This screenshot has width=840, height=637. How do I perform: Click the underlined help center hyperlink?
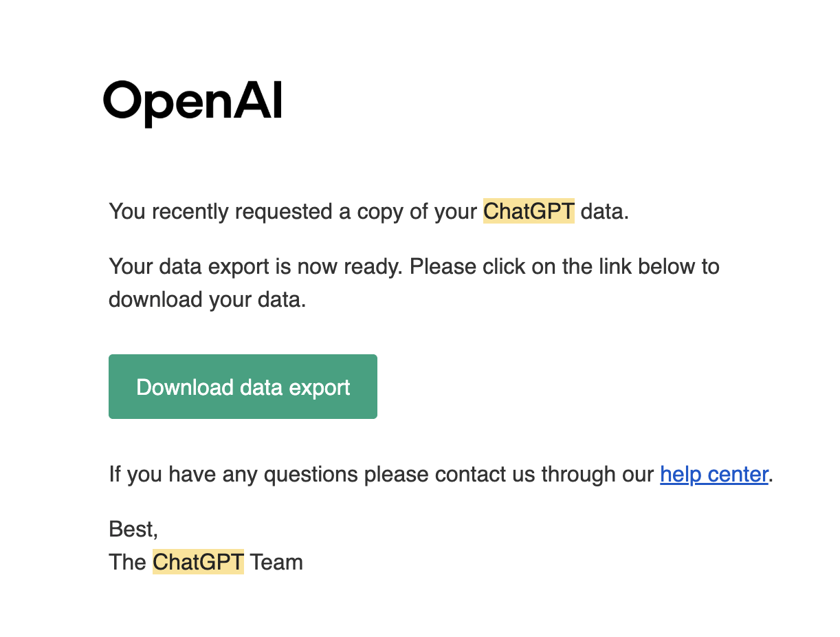(713, 474)
